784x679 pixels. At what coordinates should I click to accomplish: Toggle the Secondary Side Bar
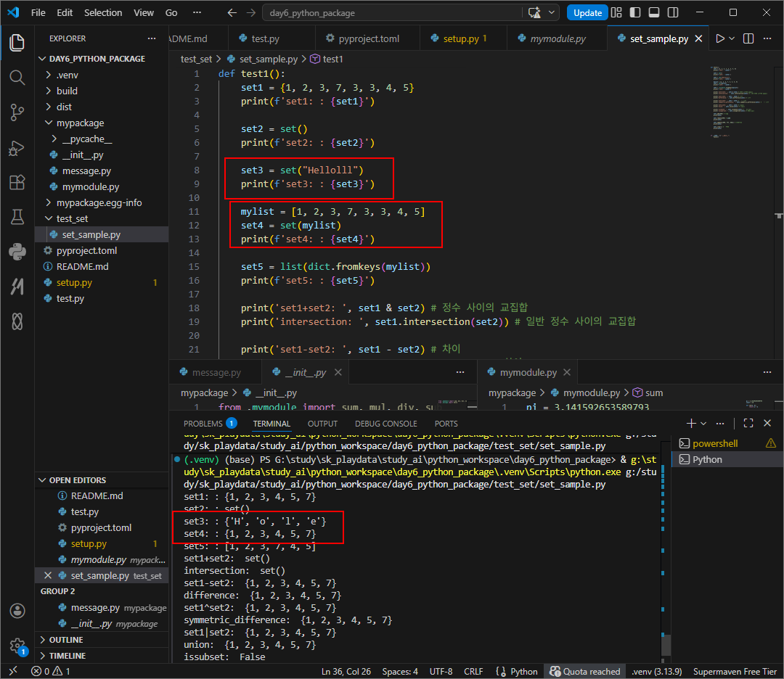673,12
